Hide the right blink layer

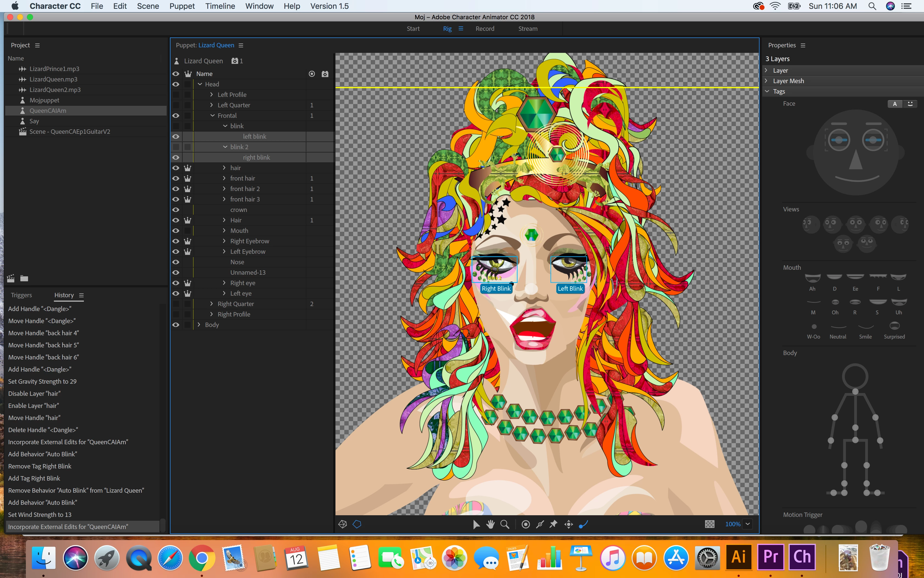(x=176, y=157)
